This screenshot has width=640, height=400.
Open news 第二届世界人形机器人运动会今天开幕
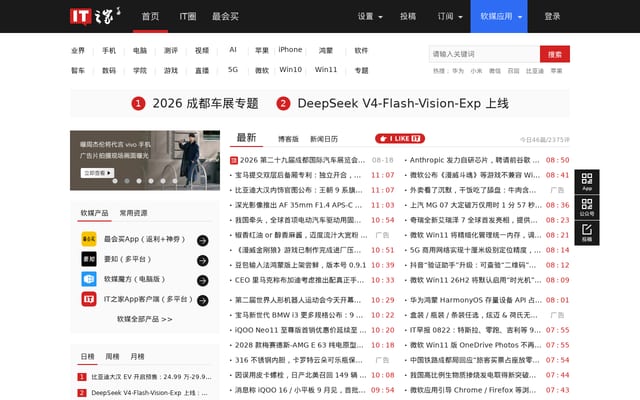(298, 300)
